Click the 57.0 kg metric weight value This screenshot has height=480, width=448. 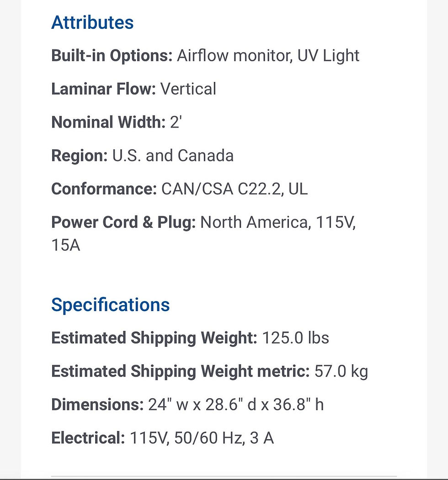click(x=341, y=372)
